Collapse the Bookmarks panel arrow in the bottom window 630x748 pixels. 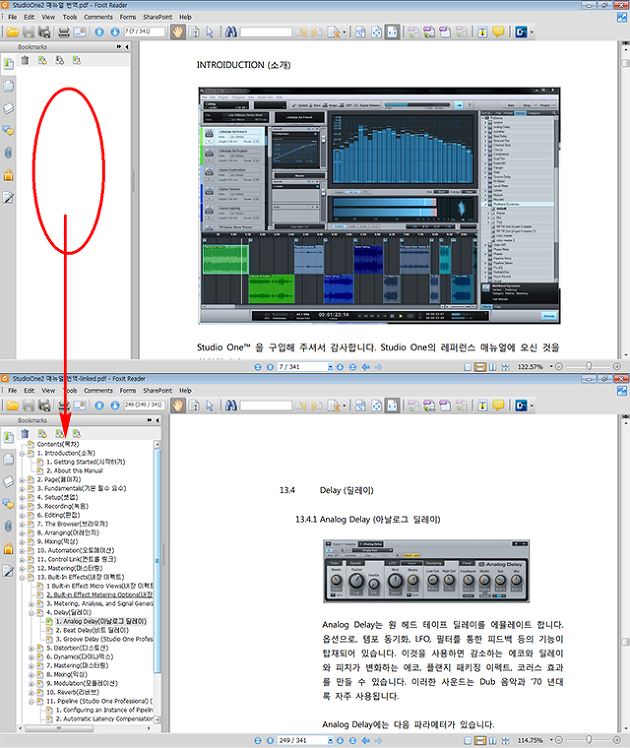157,420
